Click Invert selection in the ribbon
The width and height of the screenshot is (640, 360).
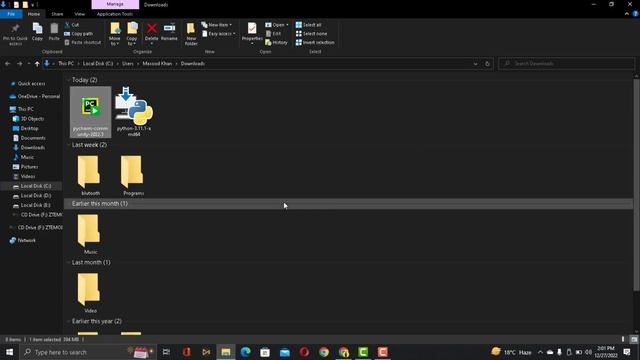pos(315,42)
